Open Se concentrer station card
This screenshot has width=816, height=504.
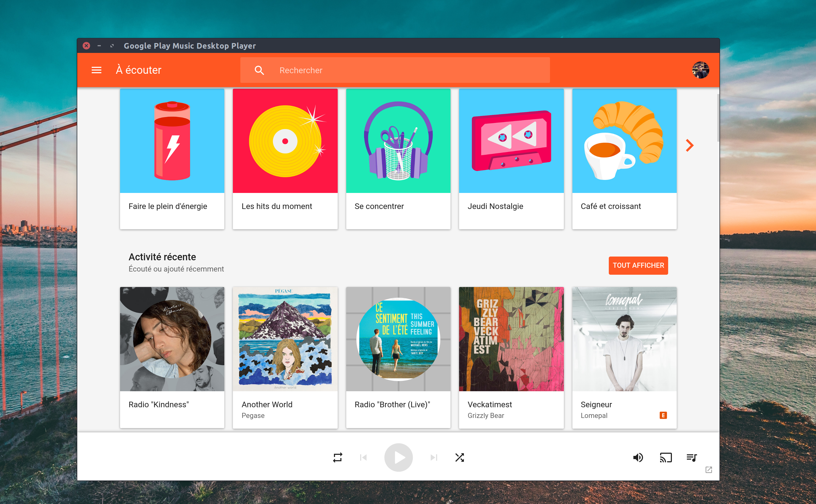click(398, 159)
